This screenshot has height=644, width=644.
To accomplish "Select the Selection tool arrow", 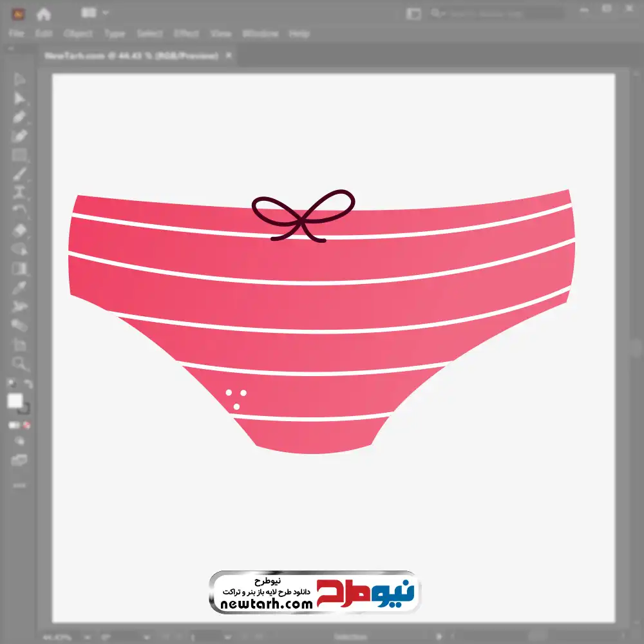I will tap(19, 80).
